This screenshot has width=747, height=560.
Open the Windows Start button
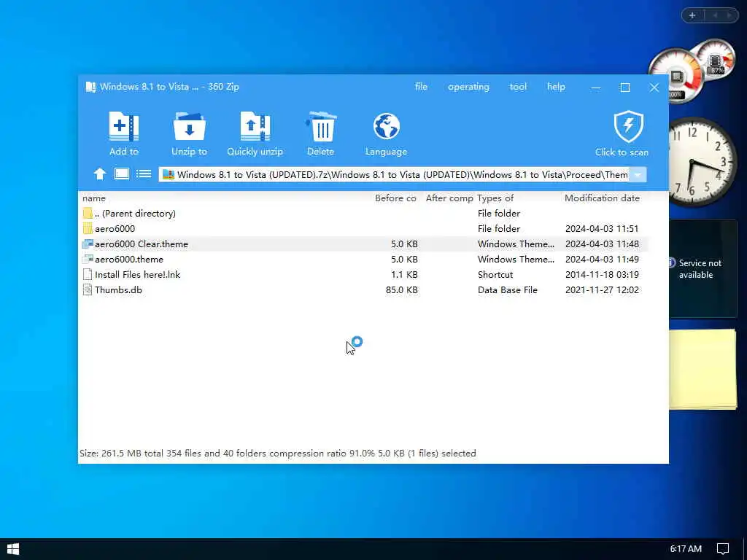pos(13,549)
